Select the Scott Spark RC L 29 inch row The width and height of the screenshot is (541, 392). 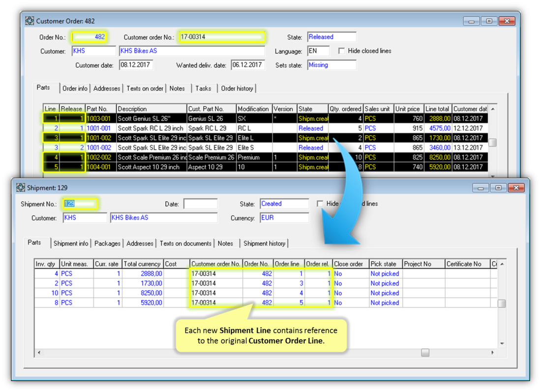tap(265, 128)
